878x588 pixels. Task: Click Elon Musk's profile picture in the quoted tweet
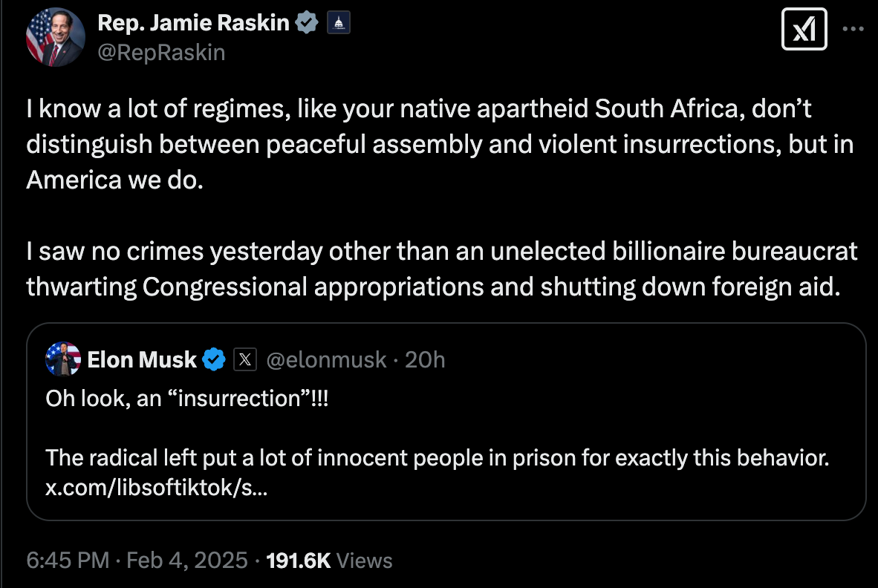(64, 359)
